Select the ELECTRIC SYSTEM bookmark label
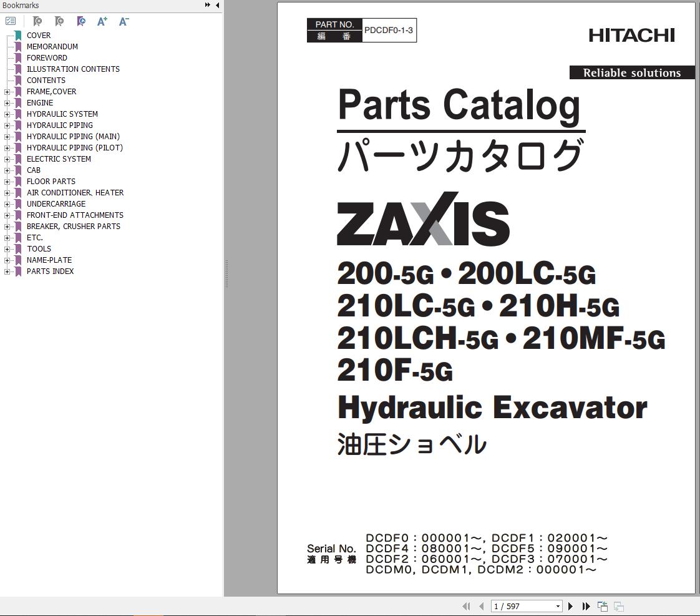 [59, 159]
